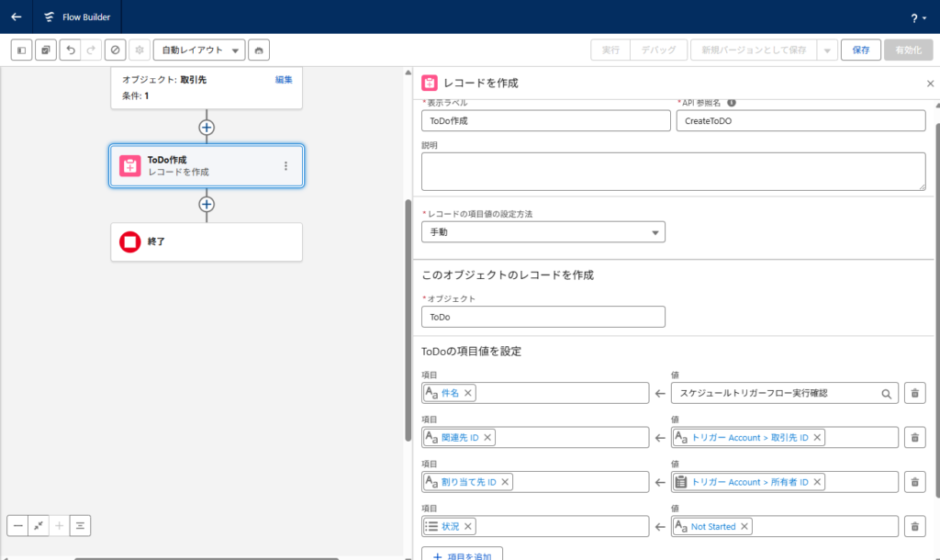Delete the 割り当て先 ID row
Screen dimensions: 940x560
pos(915,482)
